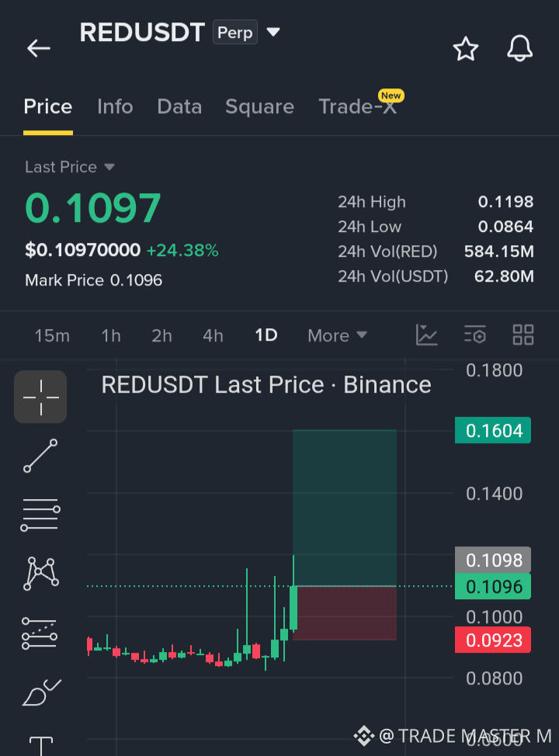Select the 1h timeframe
This screenshot has width=559, height=756.
[x=111, y=335]
